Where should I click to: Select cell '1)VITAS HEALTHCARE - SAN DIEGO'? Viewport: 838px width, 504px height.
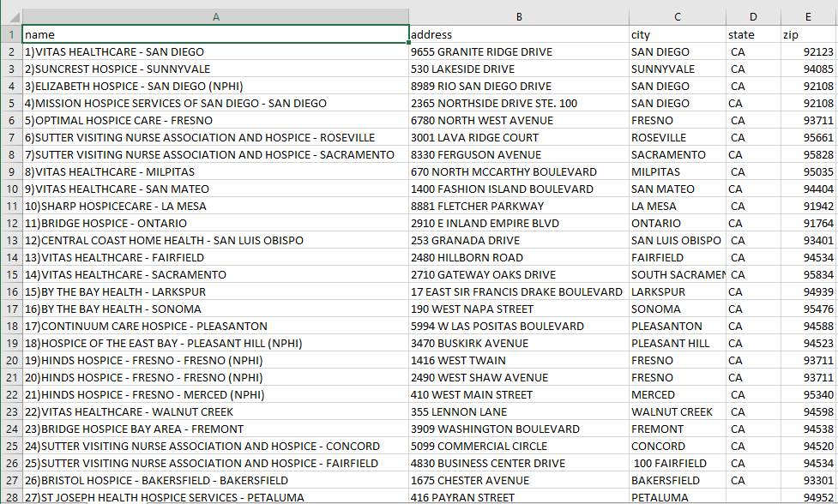coord(216,51)
